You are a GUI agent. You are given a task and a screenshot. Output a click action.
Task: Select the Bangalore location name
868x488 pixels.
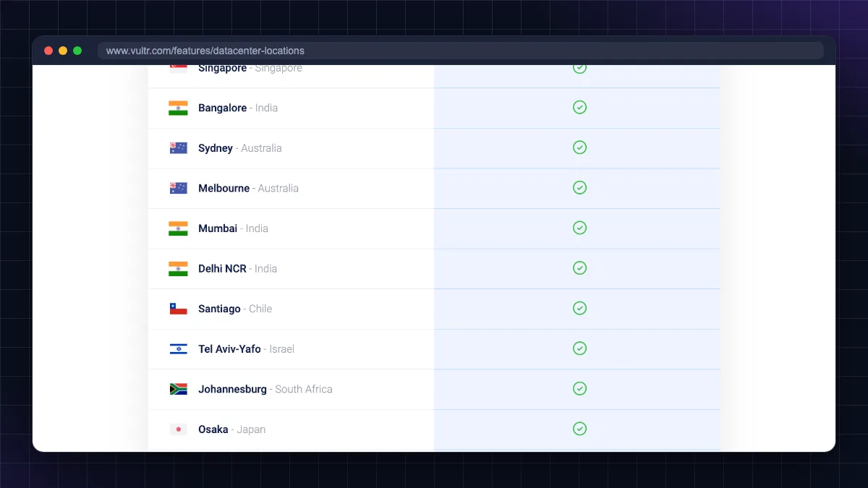point(223,108)
